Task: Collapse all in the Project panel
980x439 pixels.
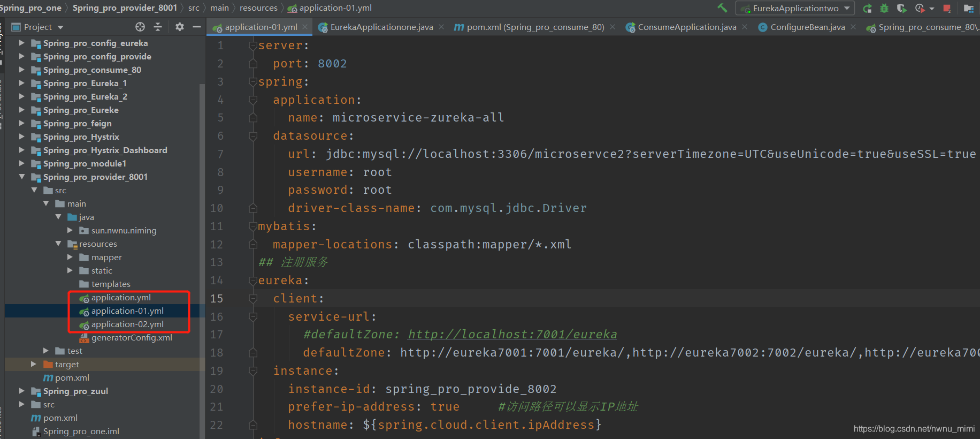Action: tap(158, 27)
